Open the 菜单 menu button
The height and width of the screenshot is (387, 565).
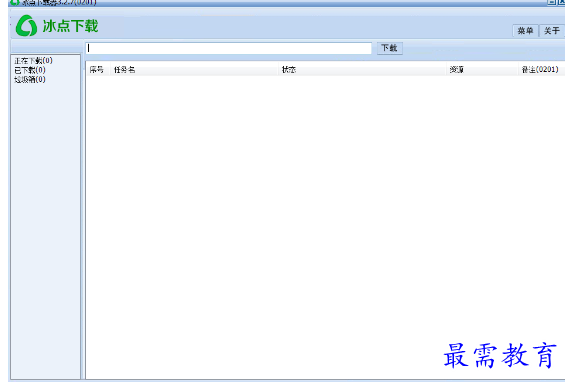[525, 31]
